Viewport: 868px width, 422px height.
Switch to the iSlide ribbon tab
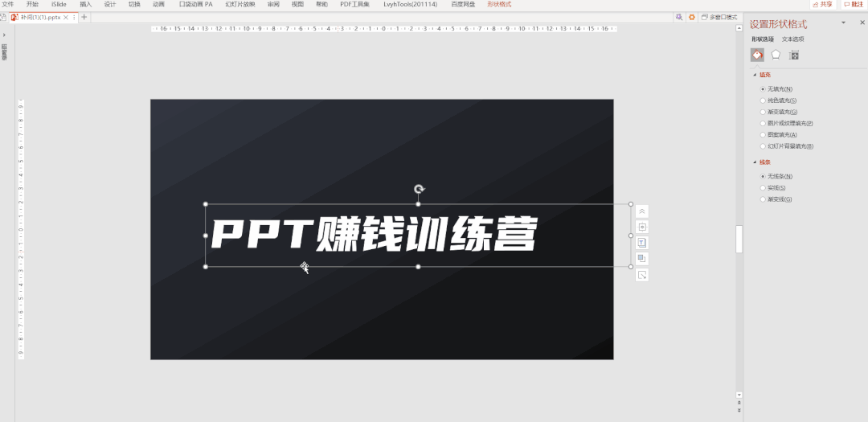pyautogui.click(x=59, y=5)
